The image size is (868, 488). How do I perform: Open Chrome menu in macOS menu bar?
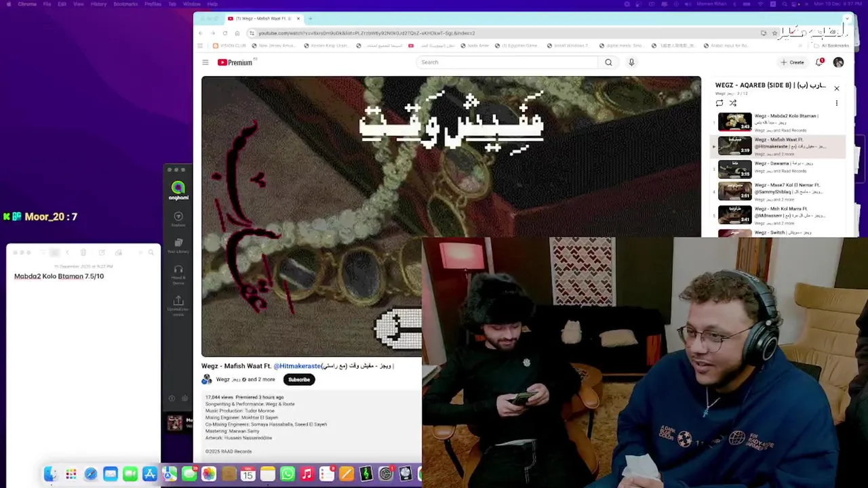(27, 4)
